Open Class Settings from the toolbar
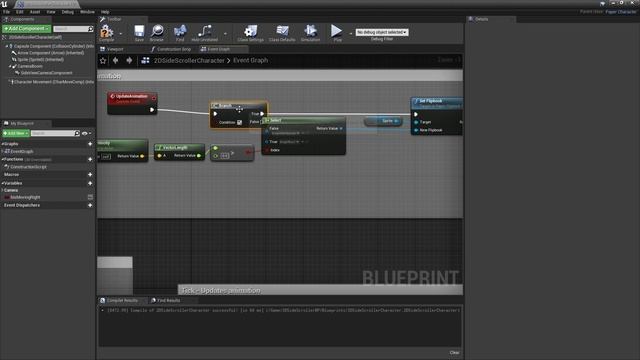640x360 pixels. tap(250, 33)
